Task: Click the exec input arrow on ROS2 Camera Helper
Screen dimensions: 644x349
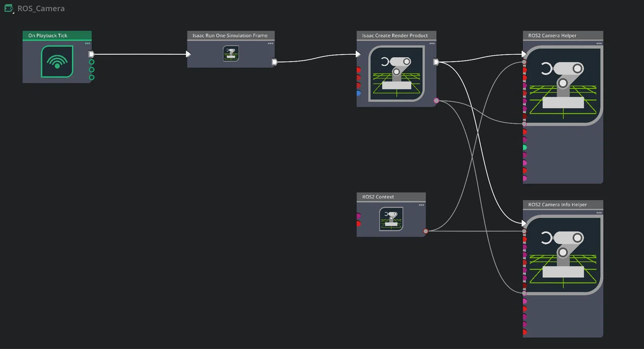Action: 524,54
